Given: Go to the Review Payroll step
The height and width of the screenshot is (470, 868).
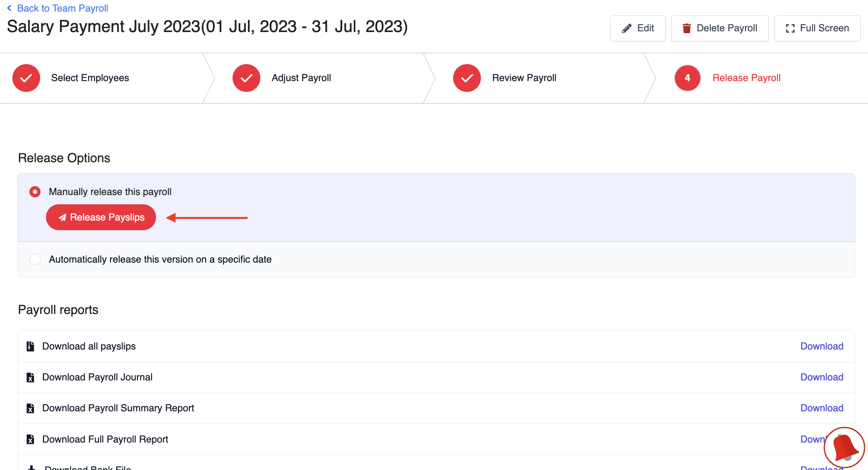Looking at the screenshot, I should [524, 78].
